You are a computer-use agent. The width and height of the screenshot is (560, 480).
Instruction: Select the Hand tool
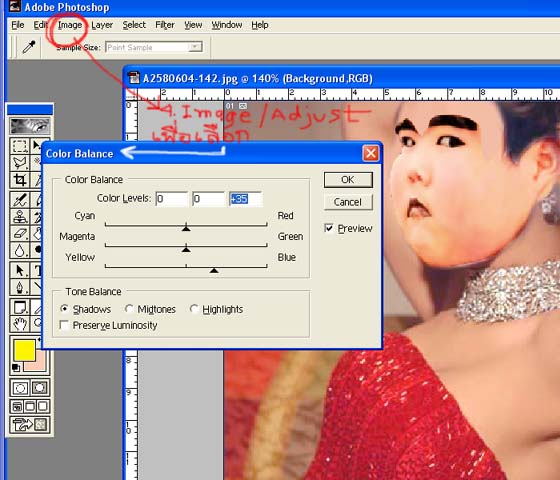point(20,324)
